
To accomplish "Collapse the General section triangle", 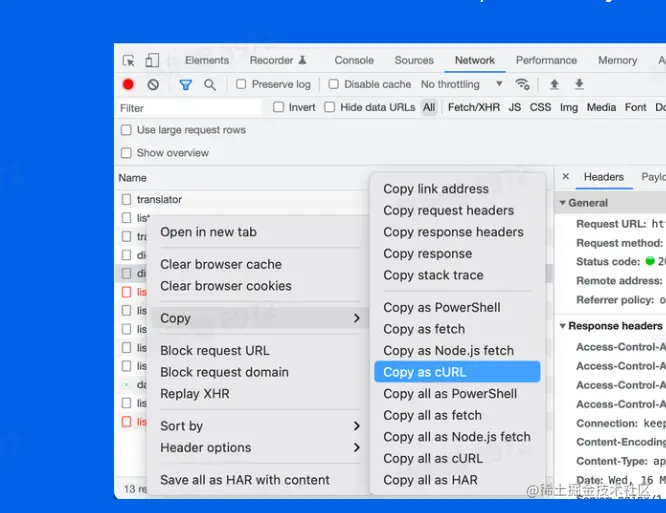I will pos(562,203).
